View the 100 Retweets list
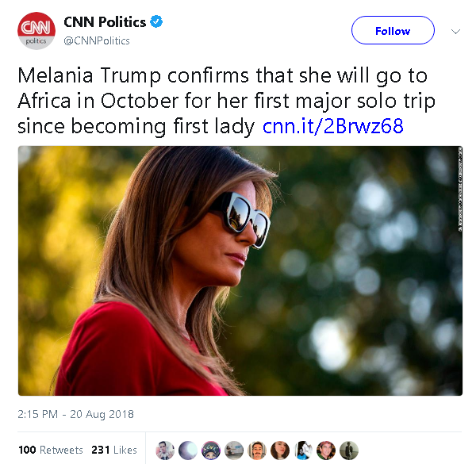The image size is (476, 464). click(x=50, y=450)
